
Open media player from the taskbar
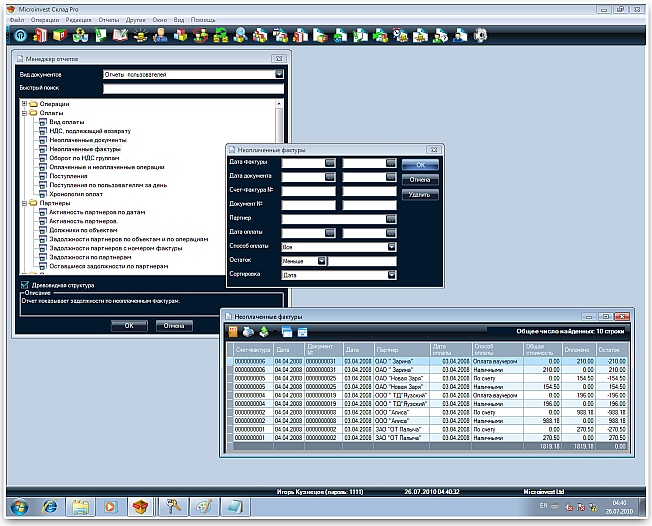tap(110, 507)
